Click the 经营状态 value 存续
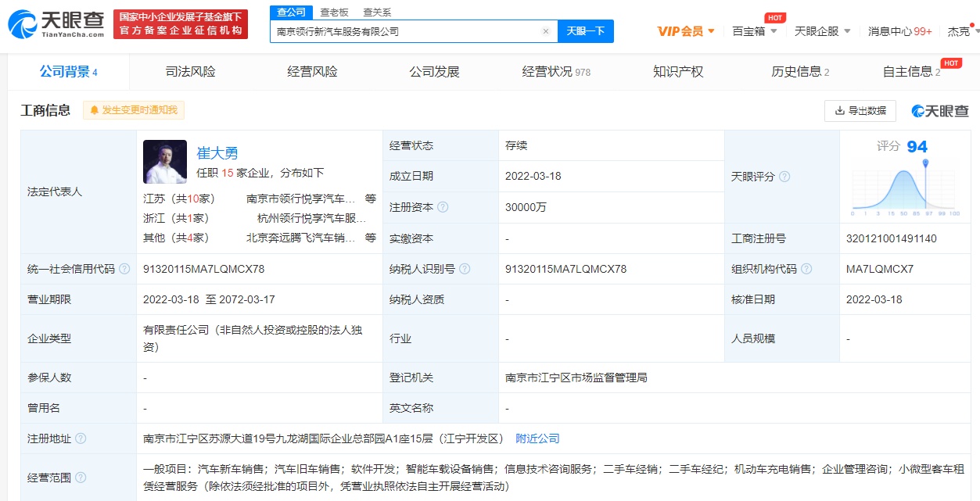980x501 pixels. 517,145
